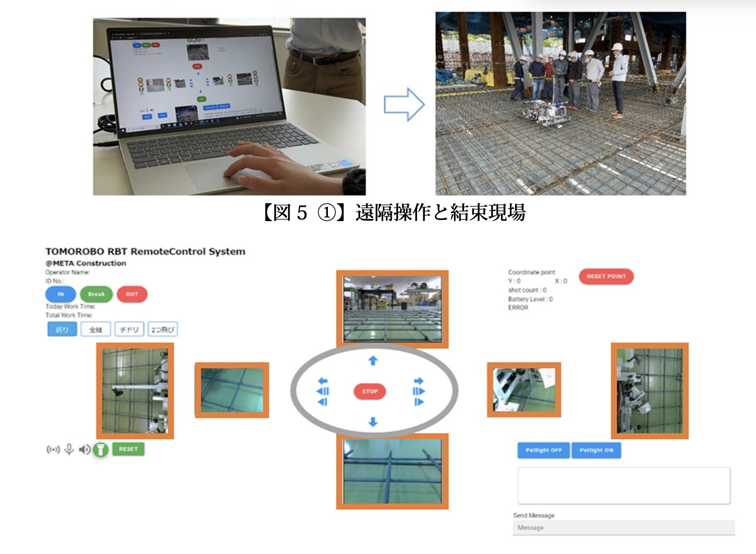Click the green Break button
Image resolution: width=756 pixels, height=554 pixels.
point(96,294)
